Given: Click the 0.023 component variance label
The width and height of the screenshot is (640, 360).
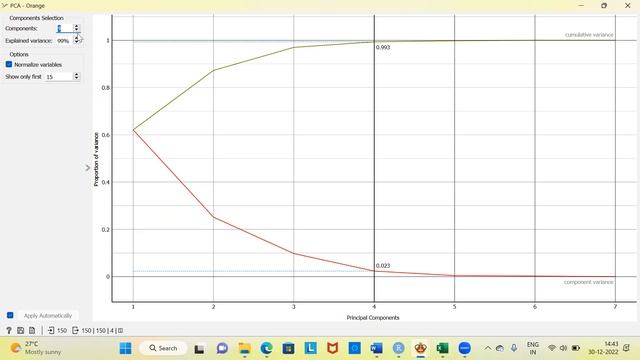Looking at the screenshot, I should (383, 266).
